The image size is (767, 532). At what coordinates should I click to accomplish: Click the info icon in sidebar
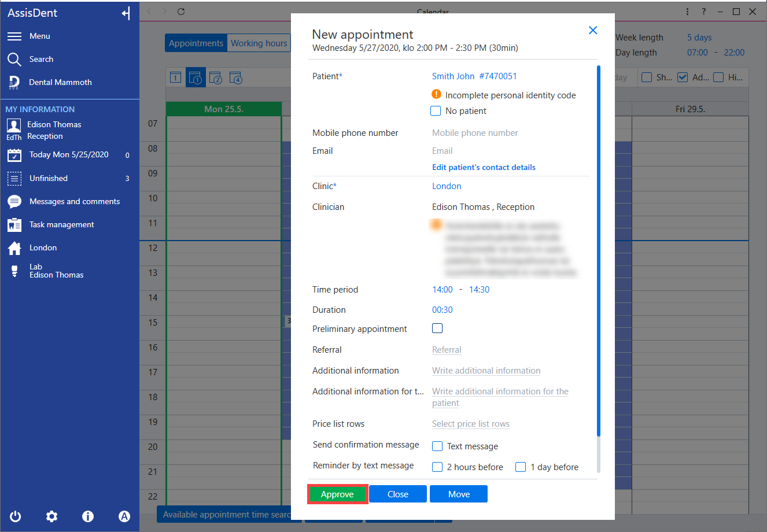88,516
